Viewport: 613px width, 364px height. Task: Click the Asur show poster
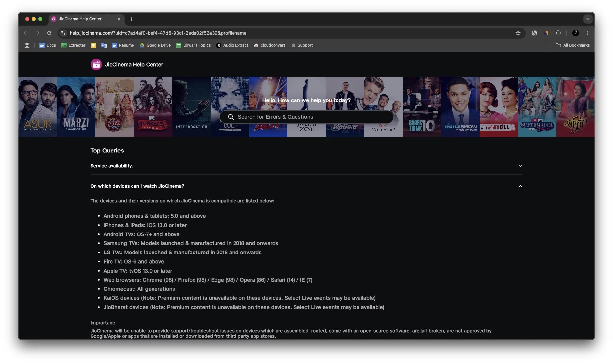point(38,107)
